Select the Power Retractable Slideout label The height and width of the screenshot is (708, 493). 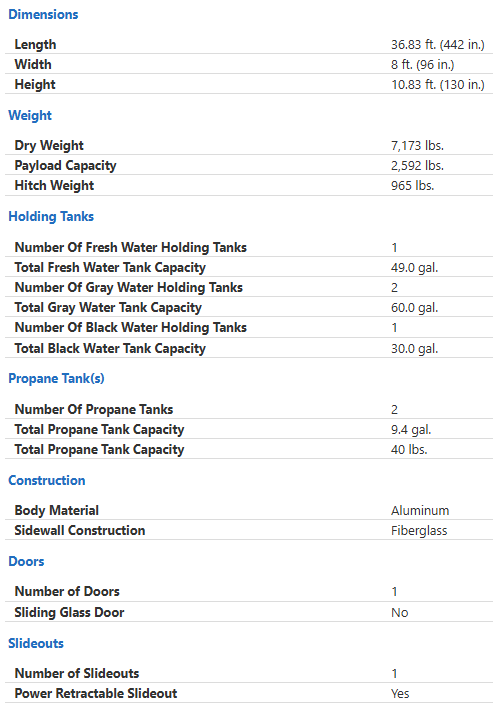point(96,693)
